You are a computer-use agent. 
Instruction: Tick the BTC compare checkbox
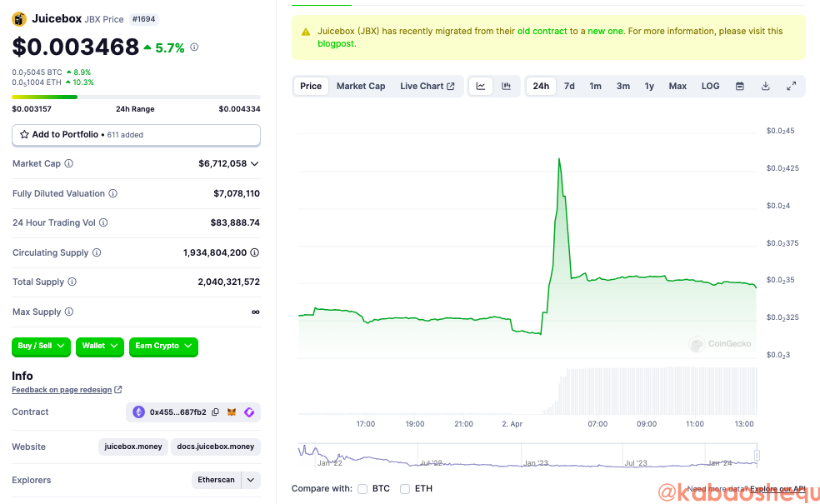[x=362, y=489]
